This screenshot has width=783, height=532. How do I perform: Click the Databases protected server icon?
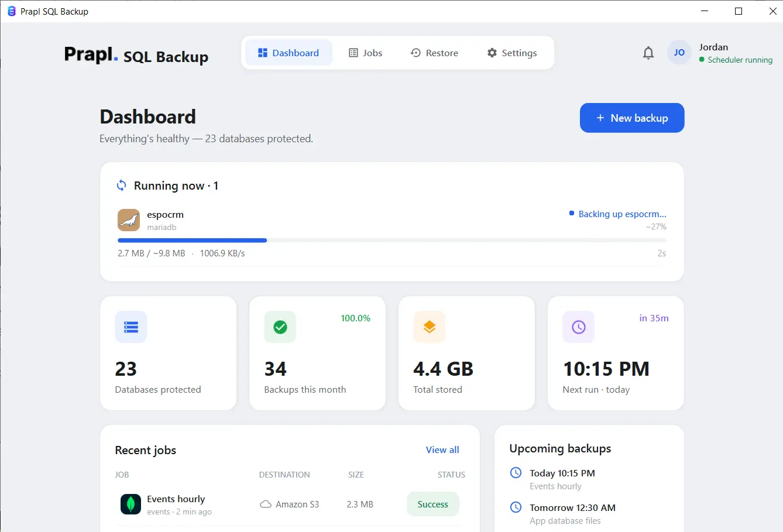coord(130,327)
